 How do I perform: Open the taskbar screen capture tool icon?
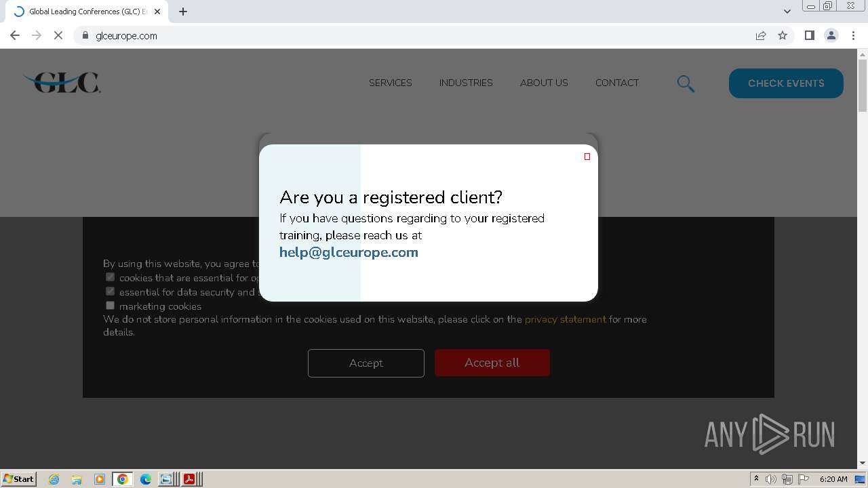tap(167, 479)
